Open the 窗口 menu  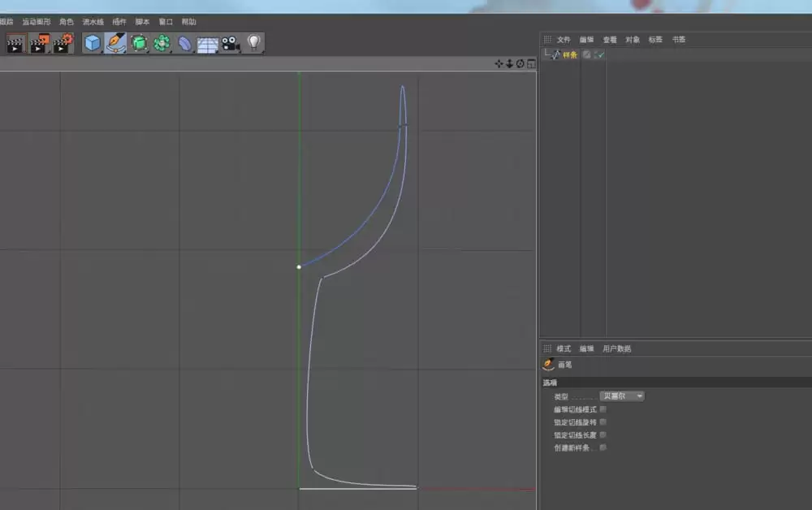[x=164, y=22]
